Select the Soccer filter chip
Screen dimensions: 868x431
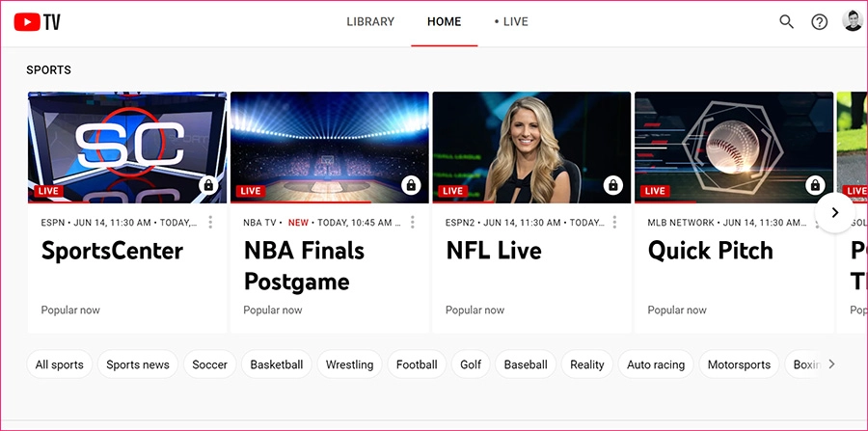[210, 364]
